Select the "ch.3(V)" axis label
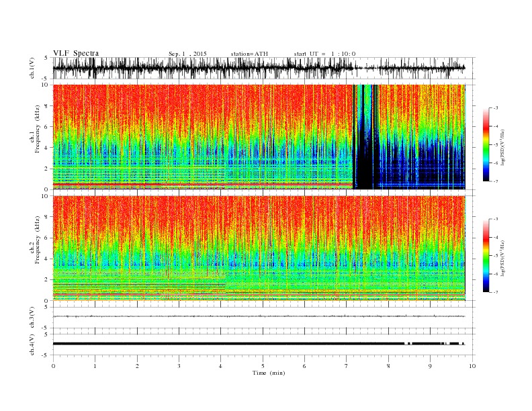This screenshot has height=411, width=532. pyautogui.click(x=32, y=317)
